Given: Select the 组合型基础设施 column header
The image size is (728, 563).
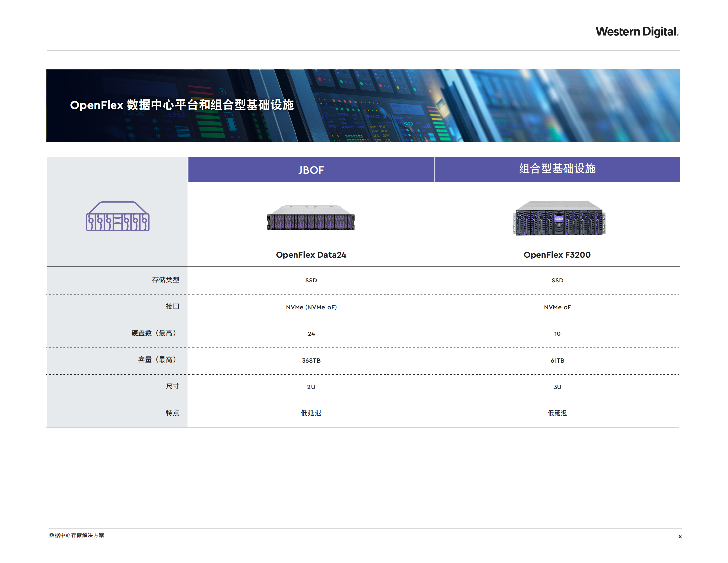Looking at the screenshot, I should [x=557, y=170].
